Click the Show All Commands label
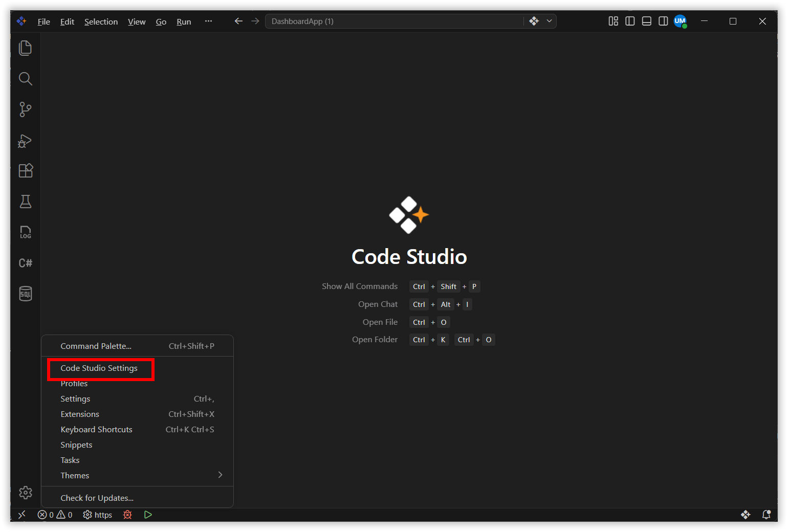Image resolution: width=788 pixels, height=532 pixels. 360,286
